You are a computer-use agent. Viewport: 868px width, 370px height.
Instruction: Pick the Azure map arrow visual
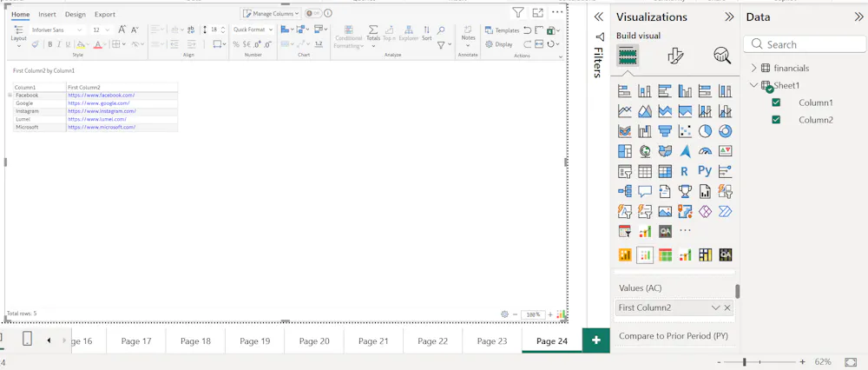(685, 150)
